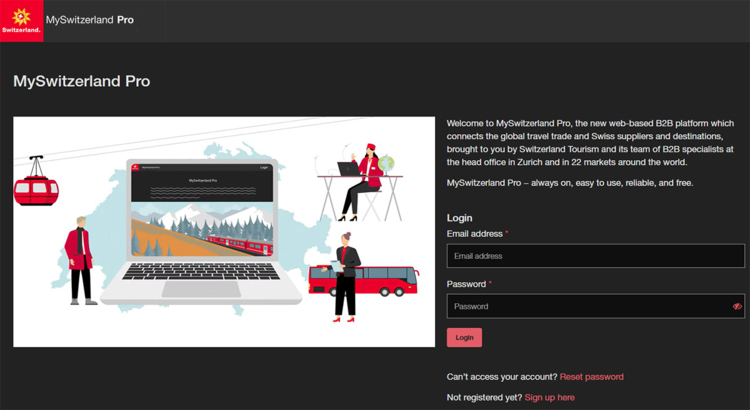
Task: Click the man in the red jacket
Action: (x=80, y=257)
